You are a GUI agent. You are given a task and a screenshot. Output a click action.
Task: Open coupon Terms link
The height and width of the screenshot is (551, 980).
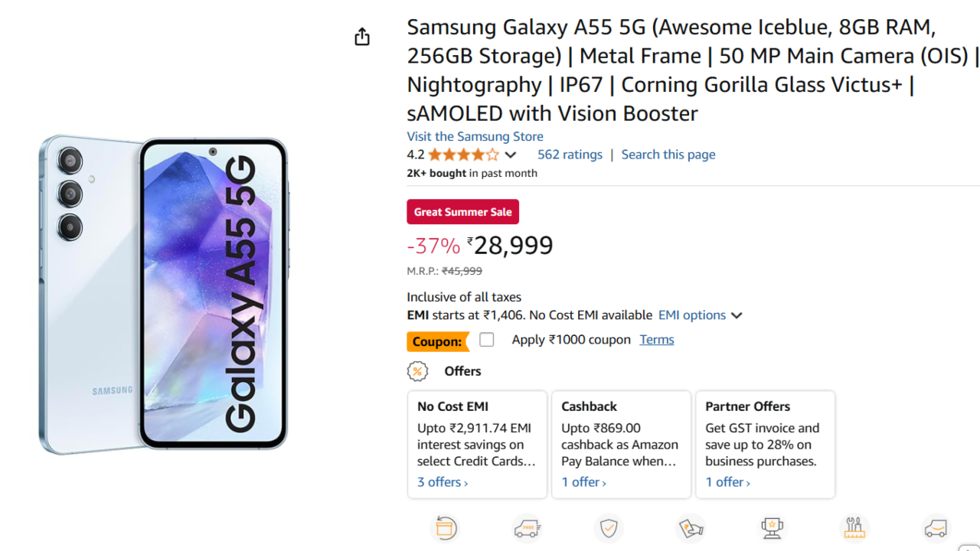[657, 340]
